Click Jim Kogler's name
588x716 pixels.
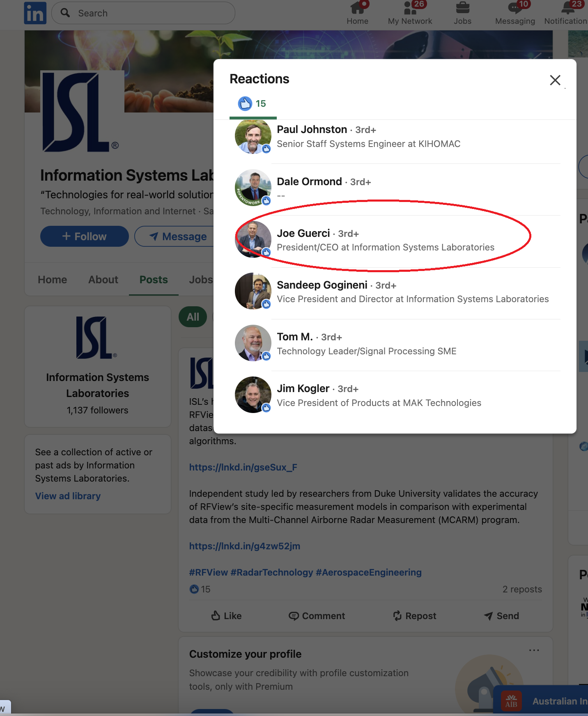click(303, 388)
